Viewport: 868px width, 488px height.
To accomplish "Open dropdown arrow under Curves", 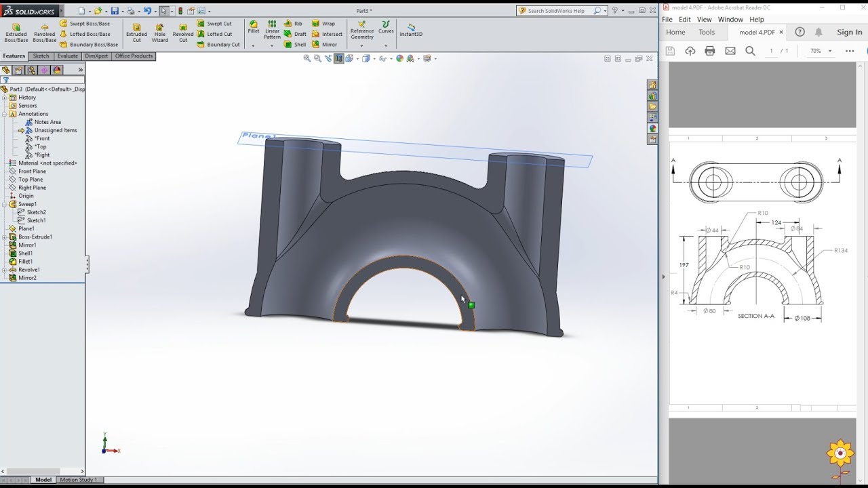I will coord(386,46).
